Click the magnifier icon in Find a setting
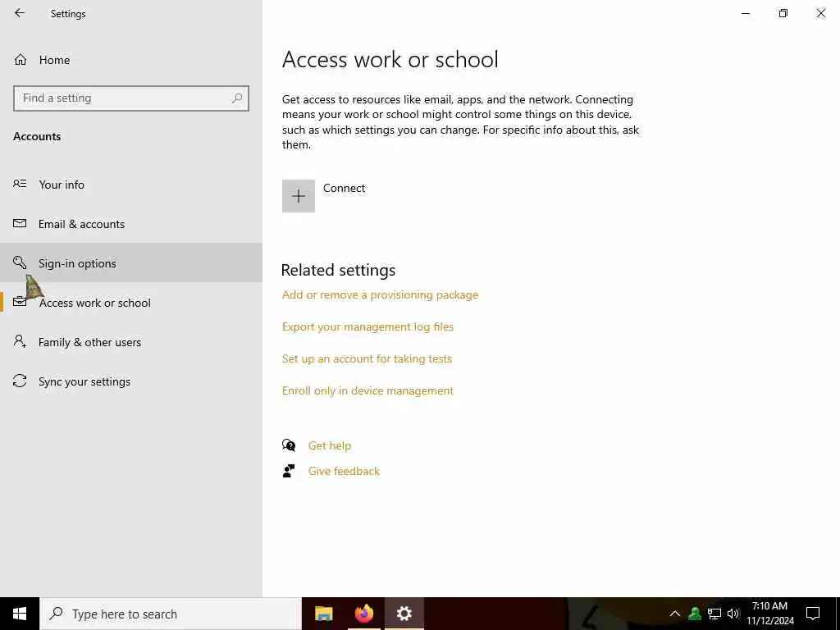Screen dimensions: 840x630 tap(237, 98)
